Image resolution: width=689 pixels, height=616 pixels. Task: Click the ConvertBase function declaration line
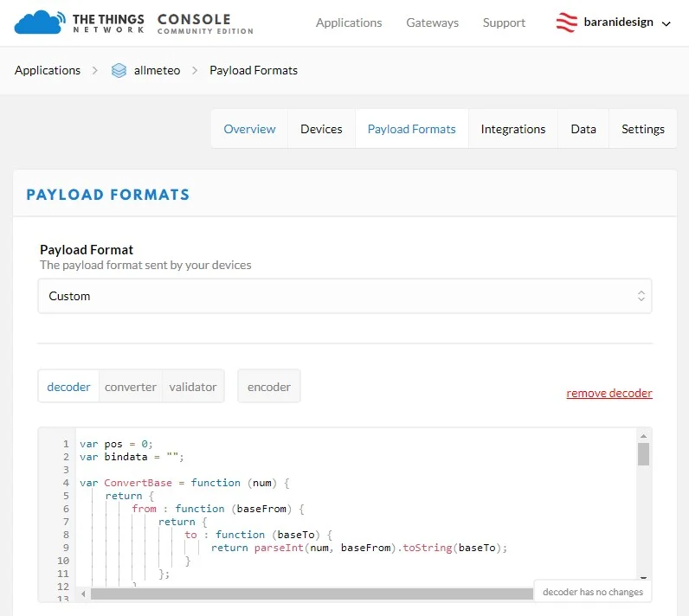[x=184, y=483]
